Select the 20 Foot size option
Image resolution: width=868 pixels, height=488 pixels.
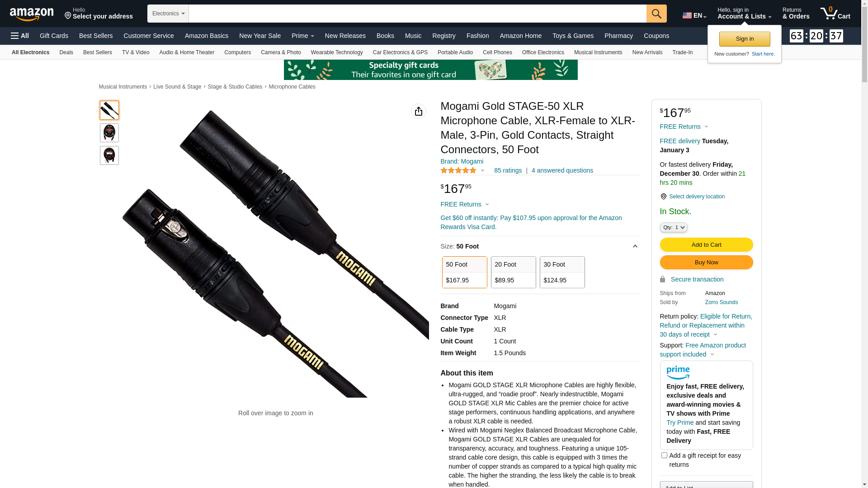514,272
